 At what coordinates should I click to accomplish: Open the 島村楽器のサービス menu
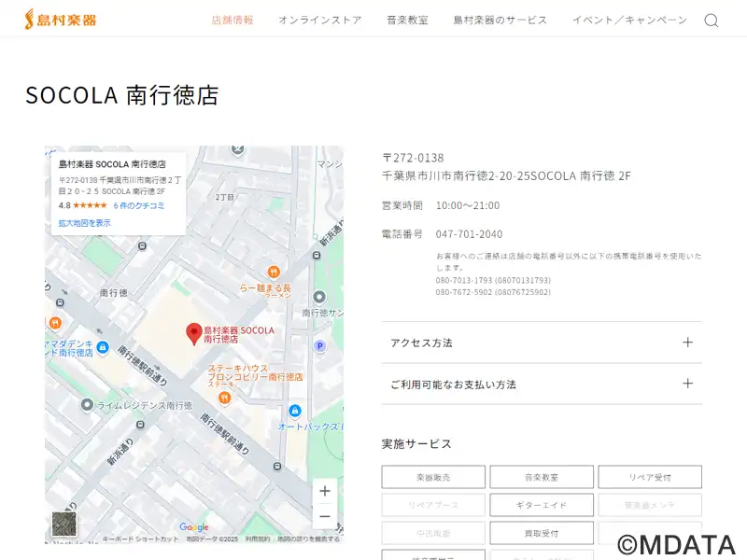500,20
